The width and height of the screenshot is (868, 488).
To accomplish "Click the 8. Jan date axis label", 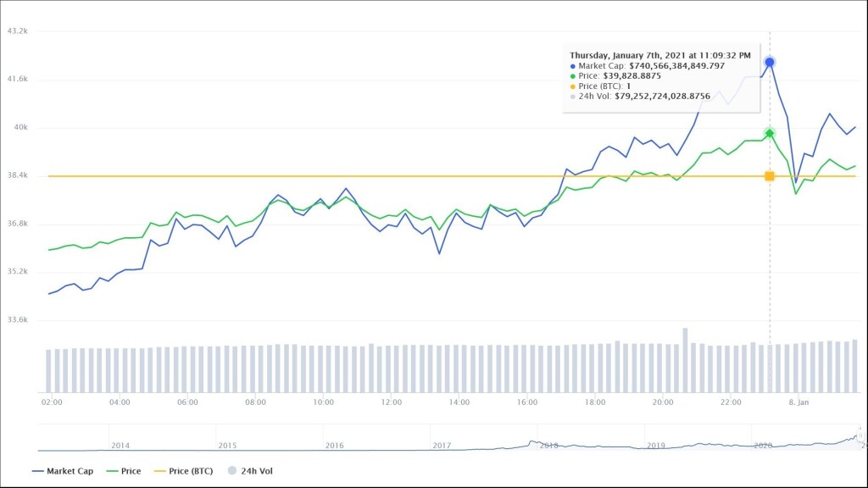I will coord(800,402).
